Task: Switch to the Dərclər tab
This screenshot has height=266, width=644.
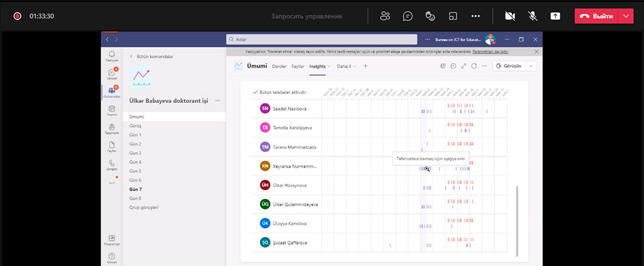Action: click(279, 66)
